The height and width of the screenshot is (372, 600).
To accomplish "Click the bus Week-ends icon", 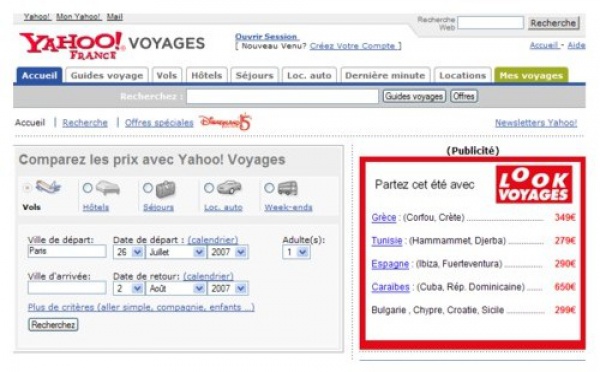I will click(x=287, y=188).
